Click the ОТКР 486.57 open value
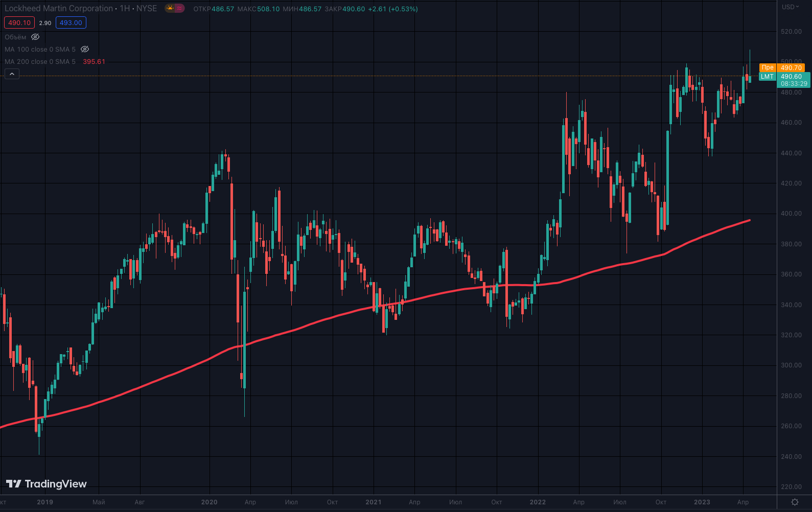Image resolution: width=812 pixels, height=512 pixels. coord(214,9)
